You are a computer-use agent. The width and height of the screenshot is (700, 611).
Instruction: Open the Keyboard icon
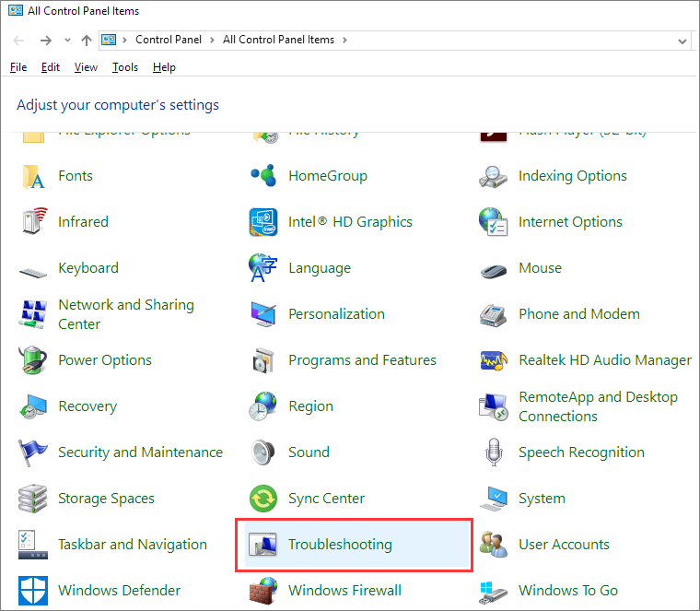33,271
